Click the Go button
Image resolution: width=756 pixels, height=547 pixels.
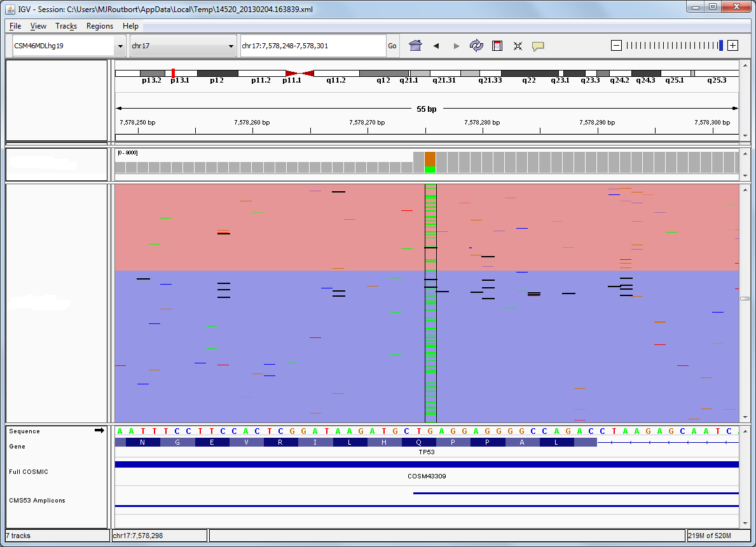pyautogui.click(x=392, y=46)
